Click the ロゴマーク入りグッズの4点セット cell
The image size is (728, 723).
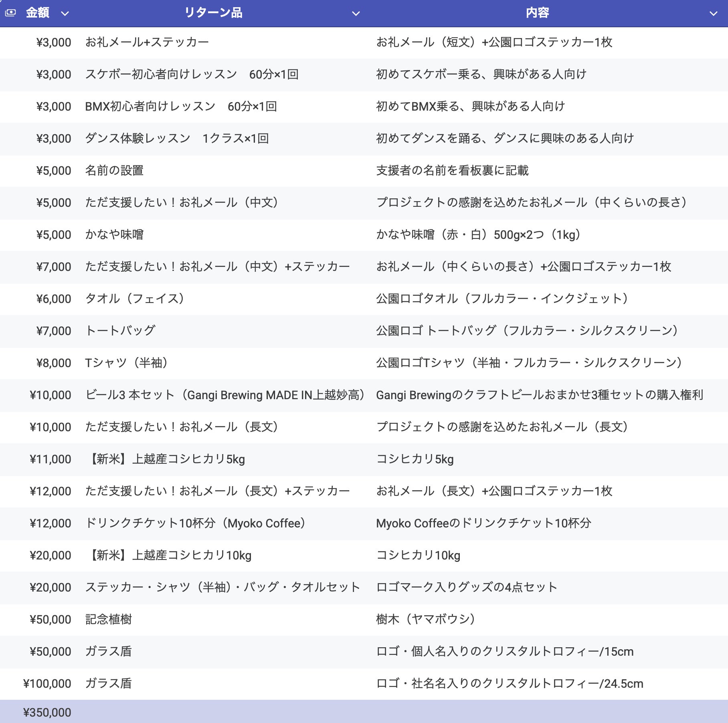pos(467,587)
